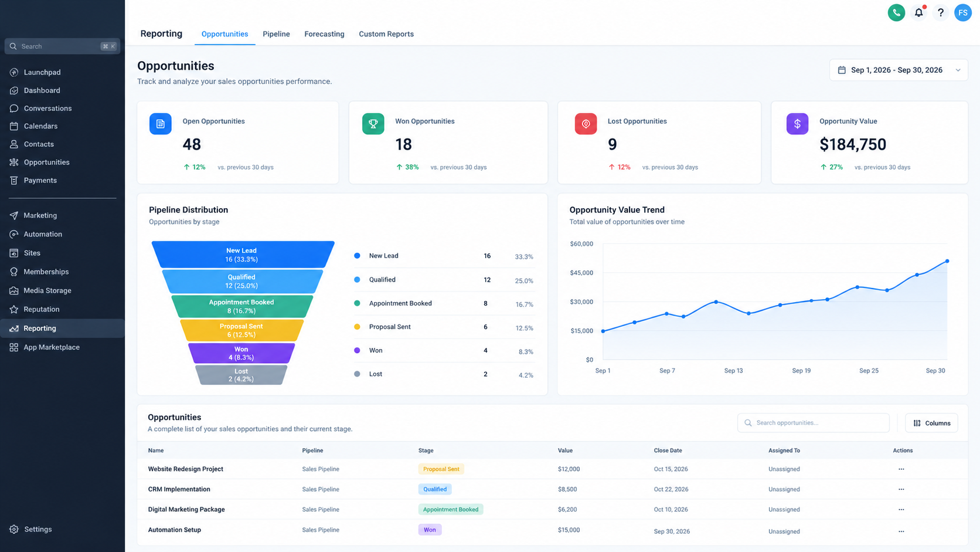This screenshot has height=552, width=980.
Task: Click the Name column header
Action: point(156,451)
